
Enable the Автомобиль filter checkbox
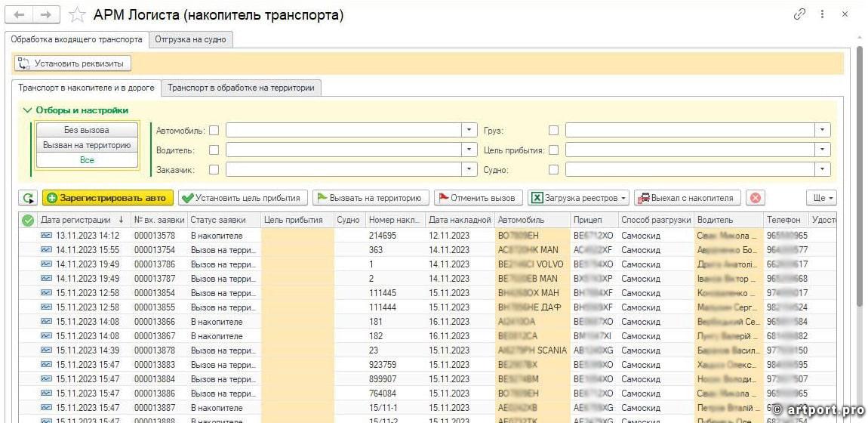tap(214, 130)
